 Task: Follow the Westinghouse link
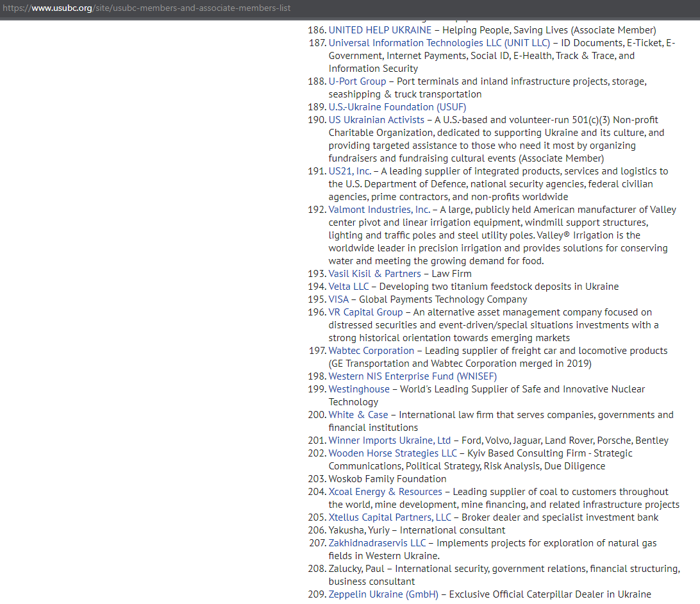(x=359, y=389)
